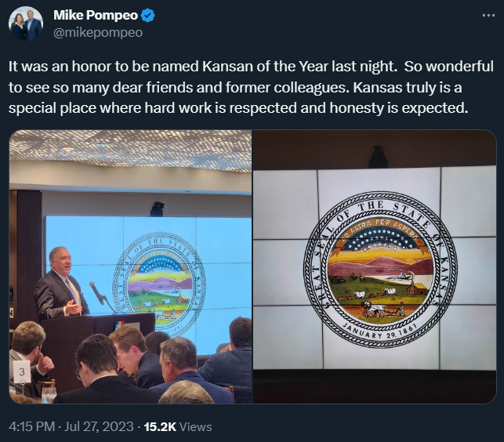The image size is (504, 442).
Task: Click the 15.2K Views count
Action: [178, 426]
